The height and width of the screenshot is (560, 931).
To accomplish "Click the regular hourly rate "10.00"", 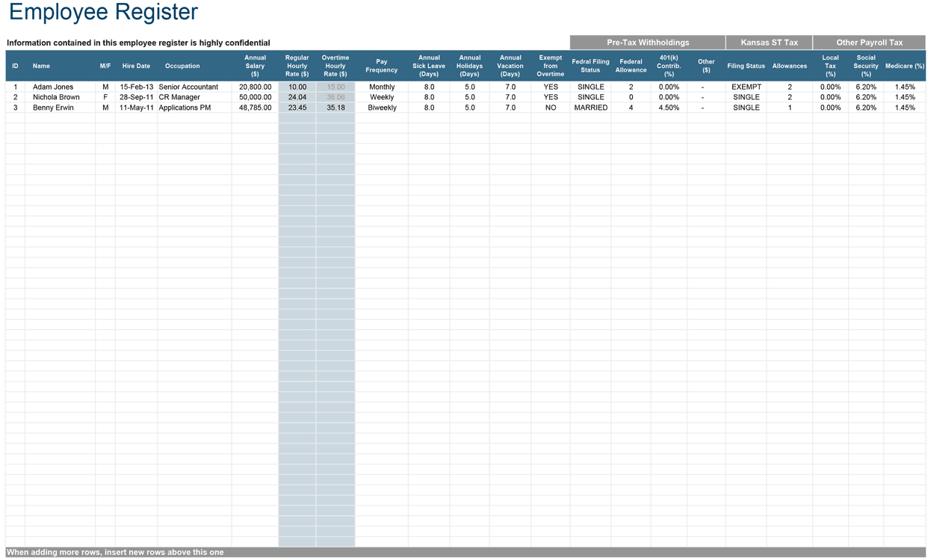I will (297, 87).
